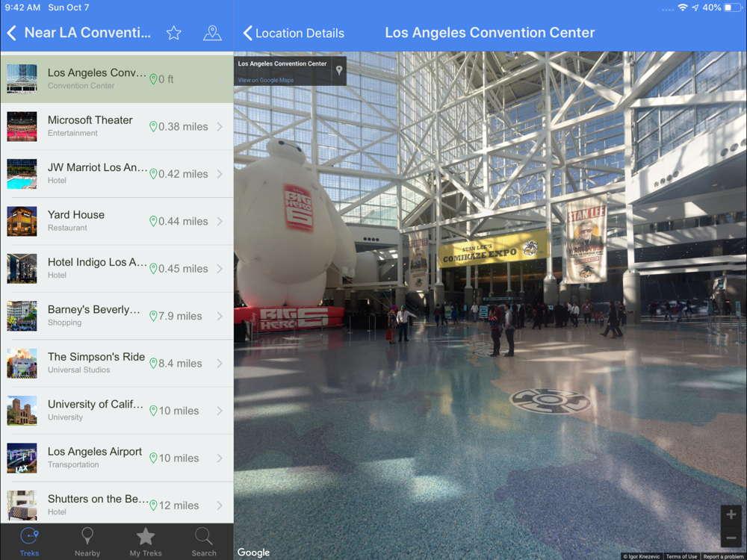Screen dimensions: 747x560
Task: Click the 'Shopping' subtitle
Action: pos(64,323)
